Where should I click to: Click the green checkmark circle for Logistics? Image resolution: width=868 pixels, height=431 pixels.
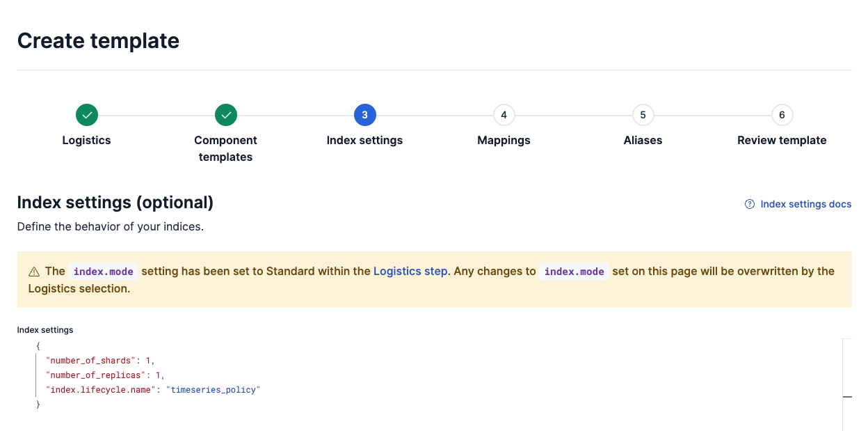tap(86, 115)
